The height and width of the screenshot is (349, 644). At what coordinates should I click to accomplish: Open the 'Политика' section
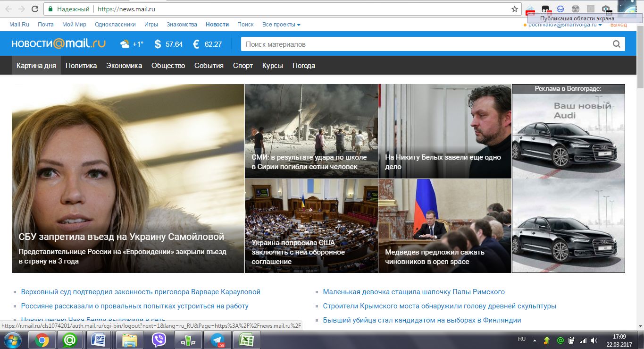point(81,66)
